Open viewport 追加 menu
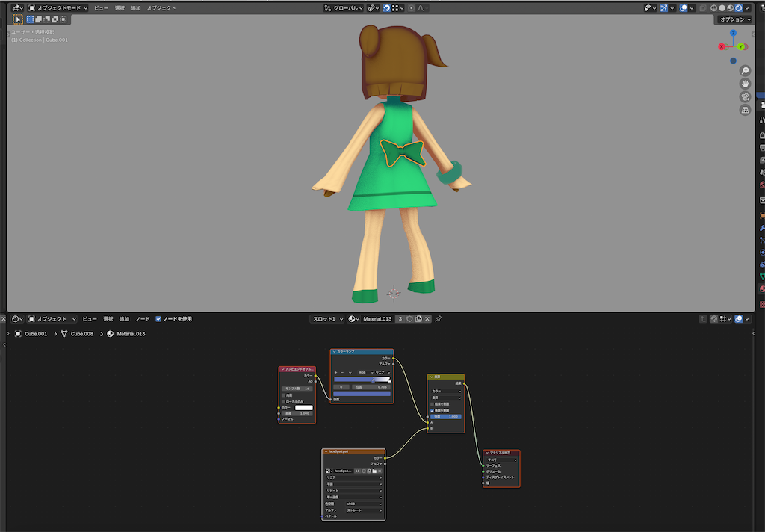765x532 pixels. pyautogui.click(x=136, y=7)
